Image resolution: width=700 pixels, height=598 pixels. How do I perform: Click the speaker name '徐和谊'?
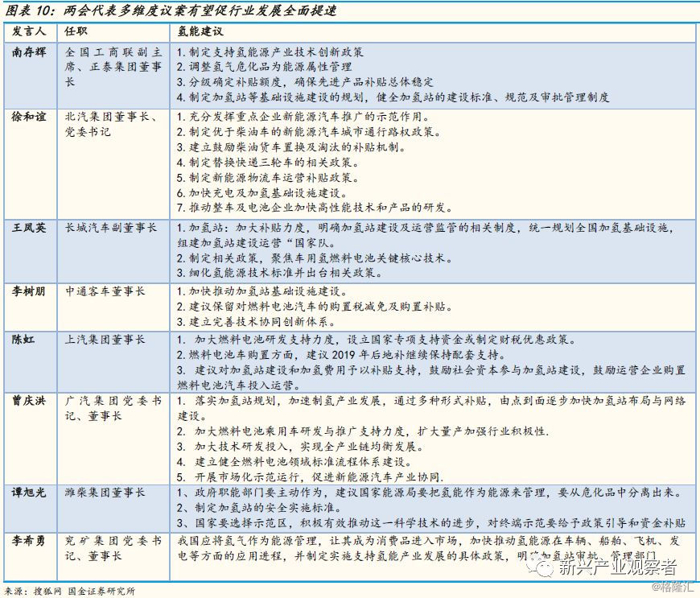[29, 117]
